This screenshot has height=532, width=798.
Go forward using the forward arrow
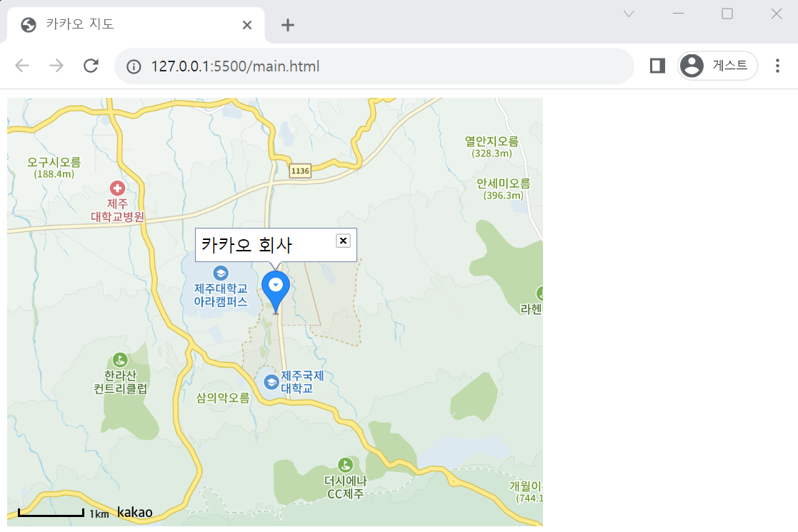[56, 66]
